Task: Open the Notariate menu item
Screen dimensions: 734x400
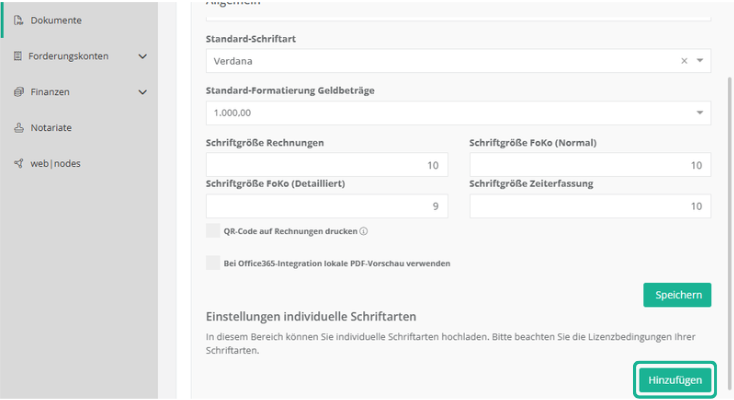Action: point(51,127)
